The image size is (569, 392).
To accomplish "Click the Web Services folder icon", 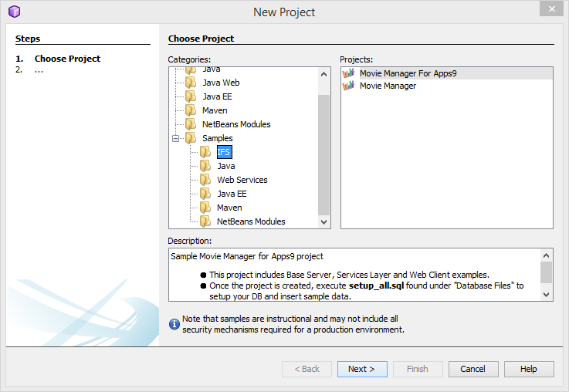I will pos(205,180).
